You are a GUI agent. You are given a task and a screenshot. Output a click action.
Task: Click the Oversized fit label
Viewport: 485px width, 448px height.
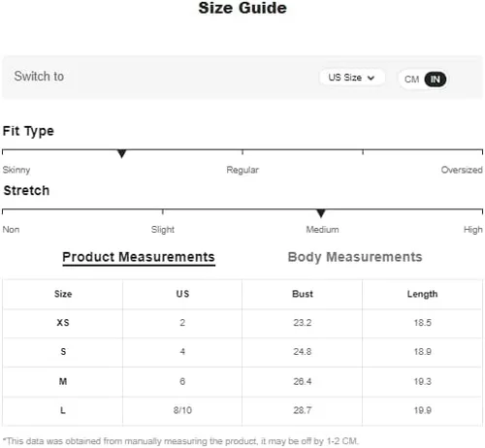coord(462,170)
